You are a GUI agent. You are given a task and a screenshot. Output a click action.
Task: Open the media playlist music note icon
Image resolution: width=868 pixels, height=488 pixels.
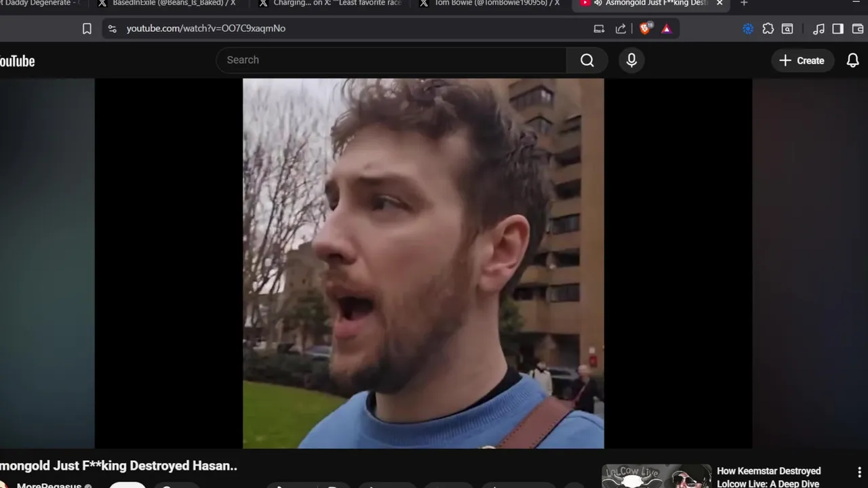click(818, 28)
